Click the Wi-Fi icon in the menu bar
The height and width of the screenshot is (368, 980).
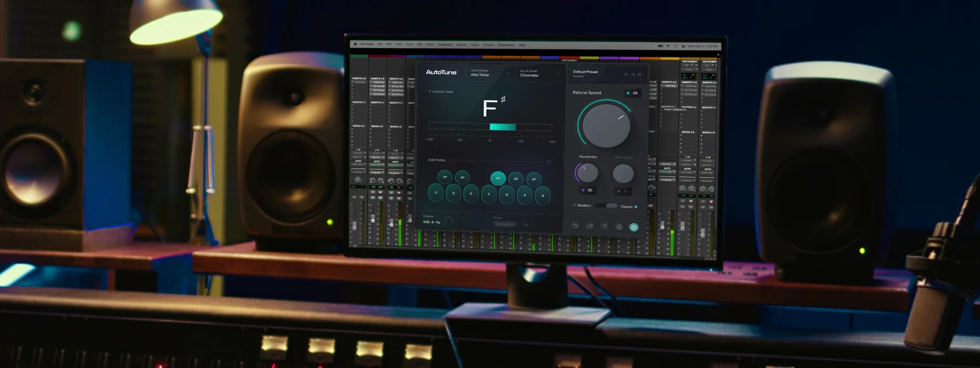(668, 46)
